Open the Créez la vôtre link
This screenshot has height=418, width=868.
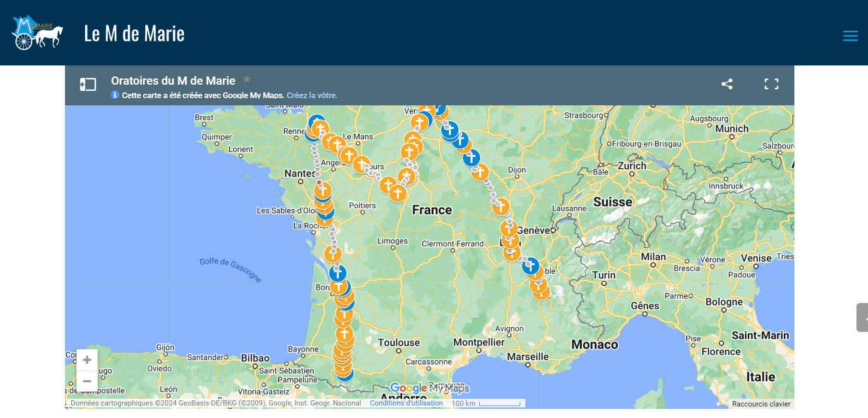click(312, 95)
